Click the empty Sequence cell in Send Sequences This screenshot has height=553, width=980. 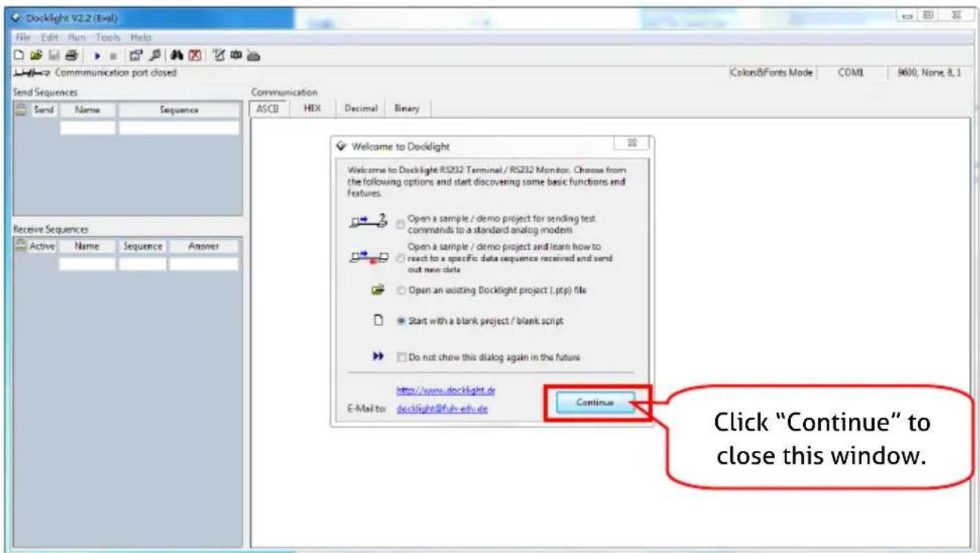(x=178, y=127)
